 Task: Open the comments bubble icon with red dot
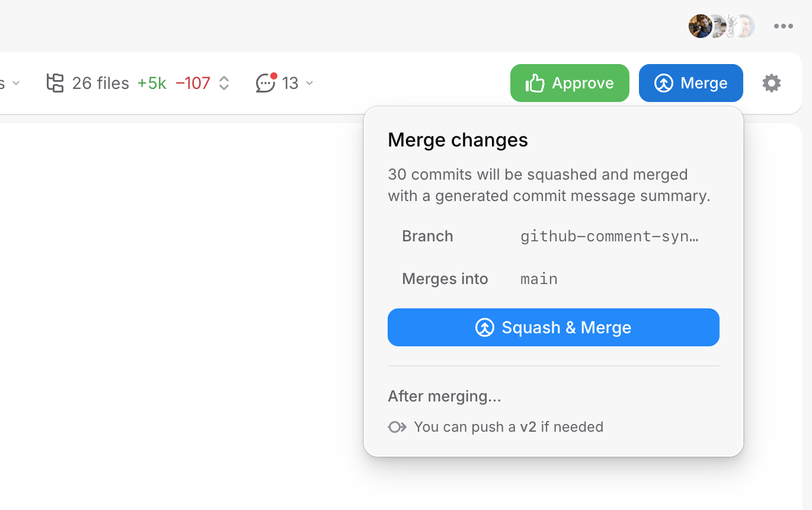click(x=266, y=83)
